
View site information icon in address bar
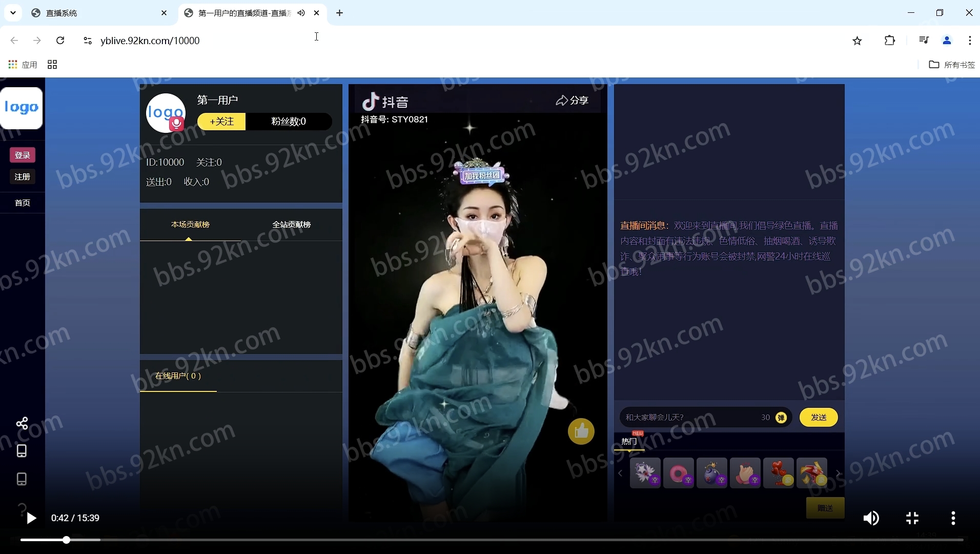pos(87,41)
